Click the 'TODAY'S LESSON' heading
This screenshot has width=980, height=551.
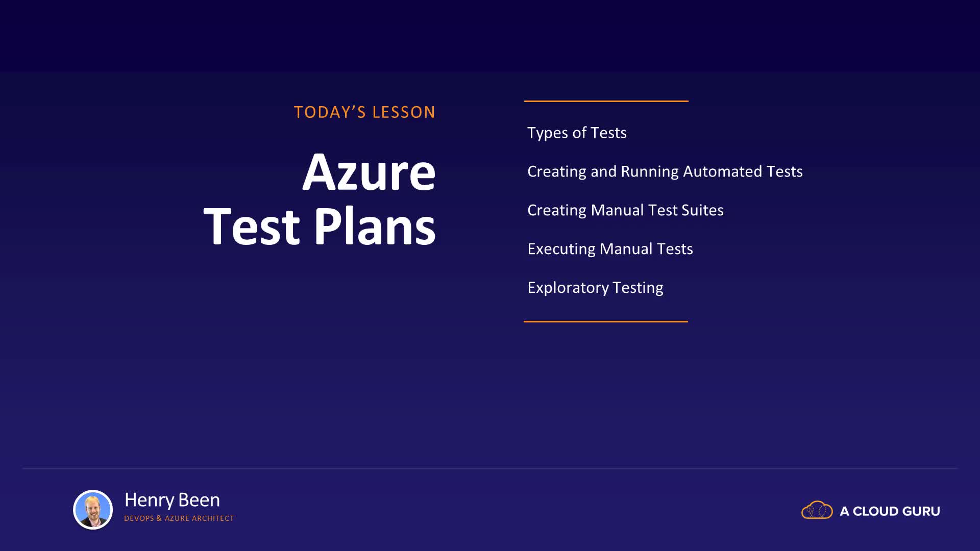364,112
